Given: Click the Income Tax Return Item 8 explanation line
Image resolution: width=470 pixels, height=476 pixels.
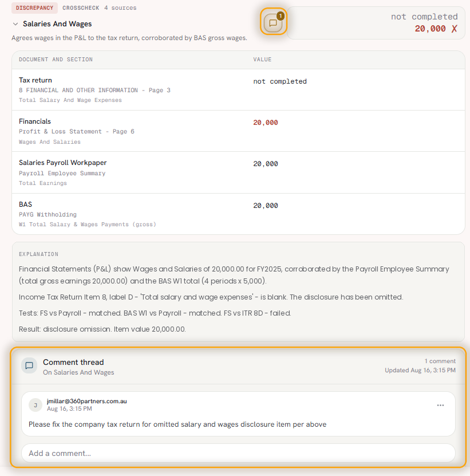Looking at the screenshot, I should tap(211, 297).
